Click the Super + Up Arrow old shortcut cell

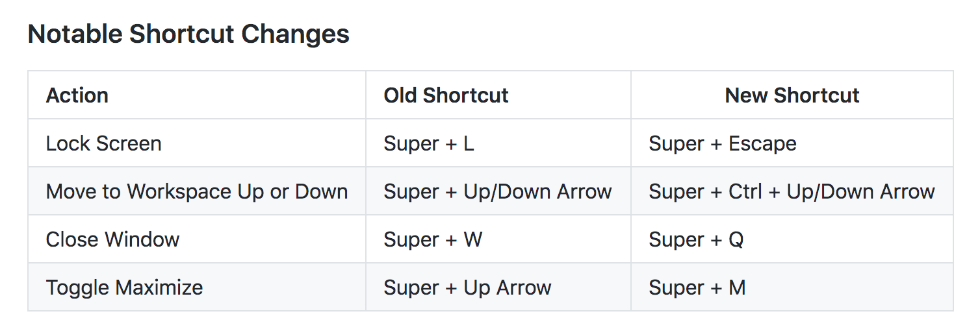tap(498, 287)
